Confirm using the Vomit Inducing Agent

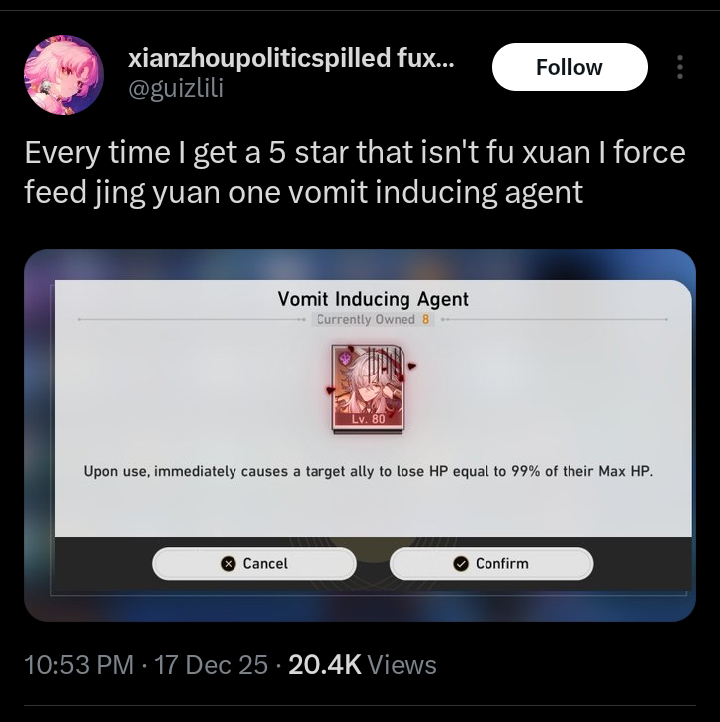pos(491,564)
